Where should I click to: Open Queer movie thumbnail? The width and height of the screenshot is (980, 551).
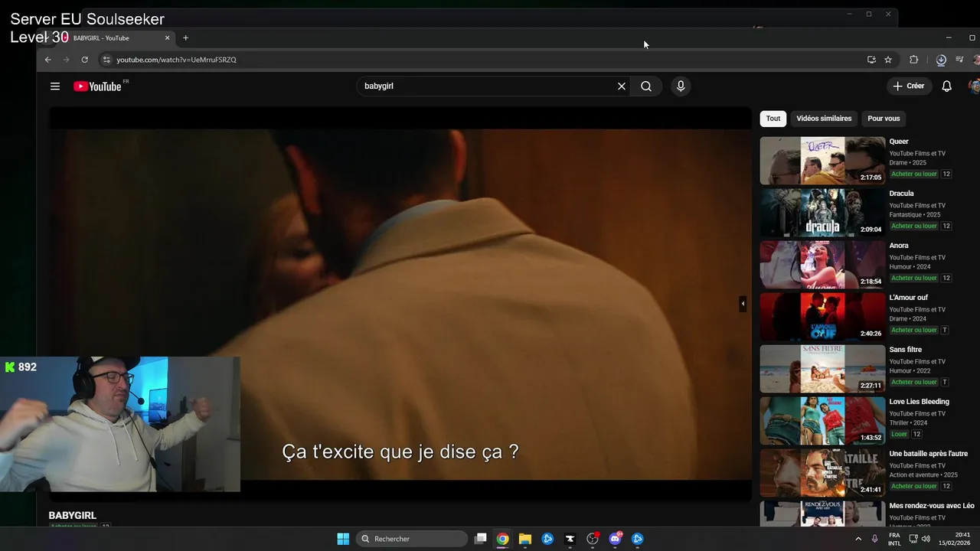[822, 161]
